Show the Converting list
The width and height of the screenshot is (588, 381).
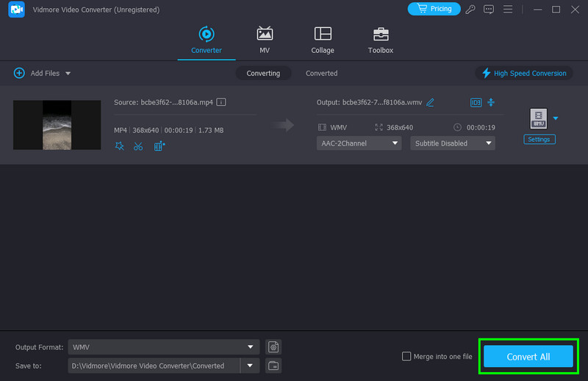[x=263, y=74]
